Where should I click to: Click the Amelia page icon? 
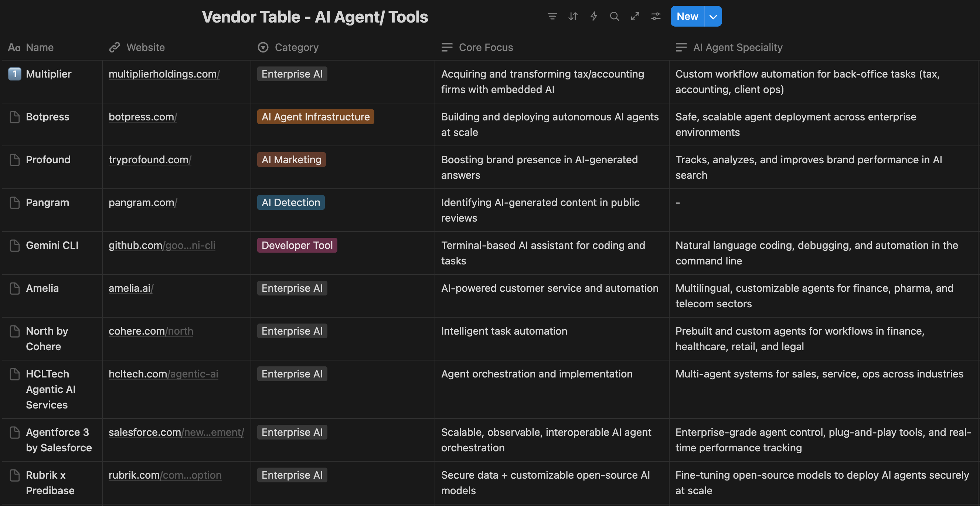point(14,288)
